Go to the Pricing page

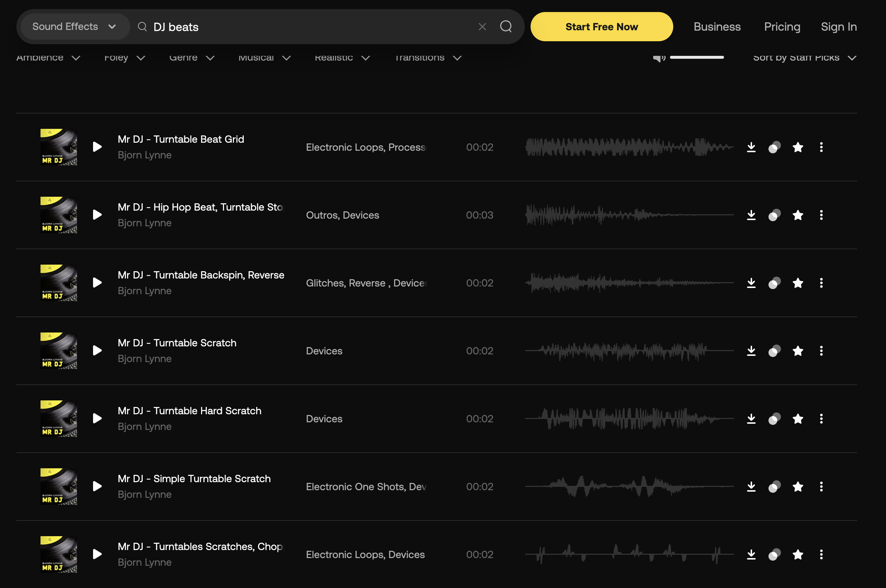pyautogui.click(x=782, y=27)
